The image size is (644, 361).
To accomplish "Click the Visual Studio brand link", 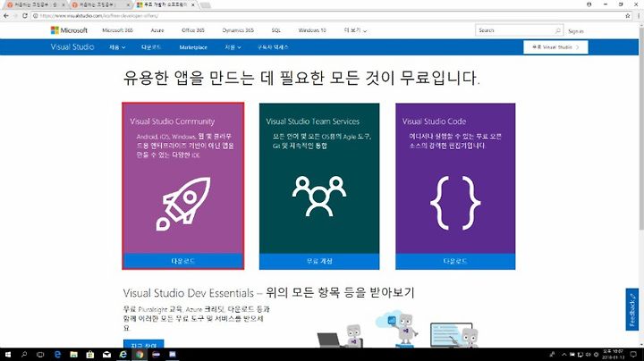I will 72,47.
